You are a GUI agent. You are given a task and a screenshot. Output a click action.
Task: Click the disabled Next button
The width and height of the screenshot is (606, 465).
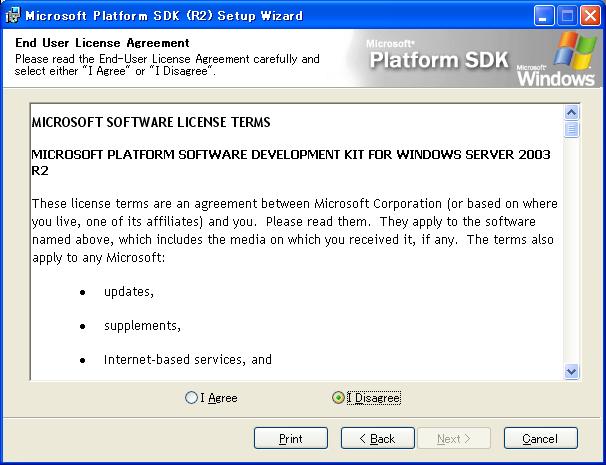[454, 438]
